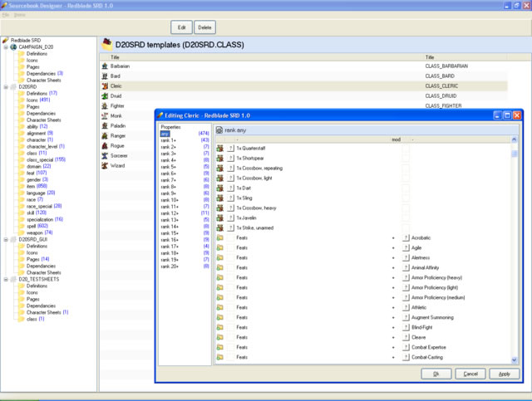Collapse the D20_TESTSHEETS tree node
Image resolution: width=532 pixels, height=401 pixels.
pos(6,279)
